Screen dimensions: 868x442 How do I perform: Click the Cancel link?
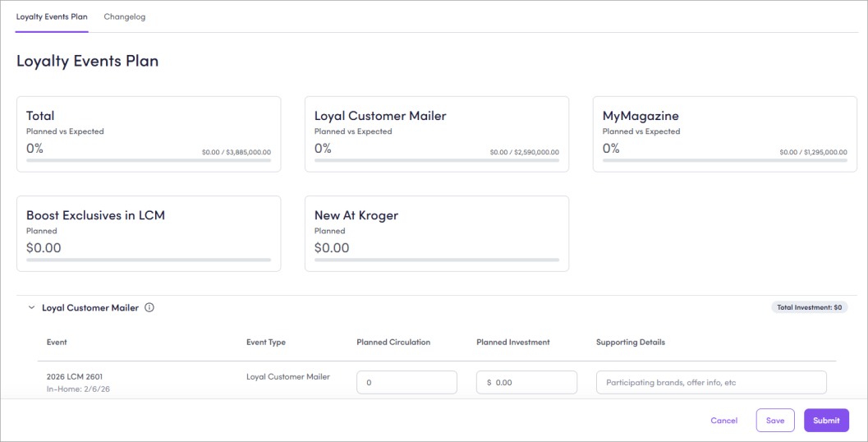click(x=723, y=421)
